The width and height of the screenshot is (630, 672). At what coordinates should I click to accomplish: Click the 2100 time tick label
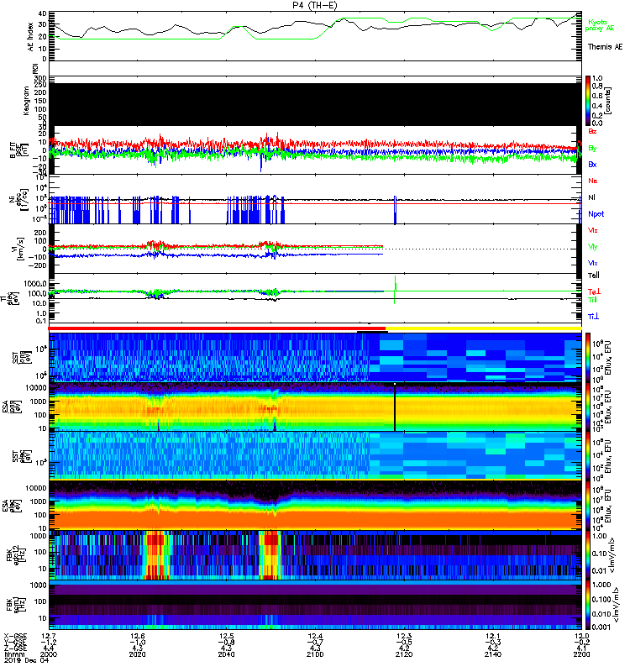[315, 654]
